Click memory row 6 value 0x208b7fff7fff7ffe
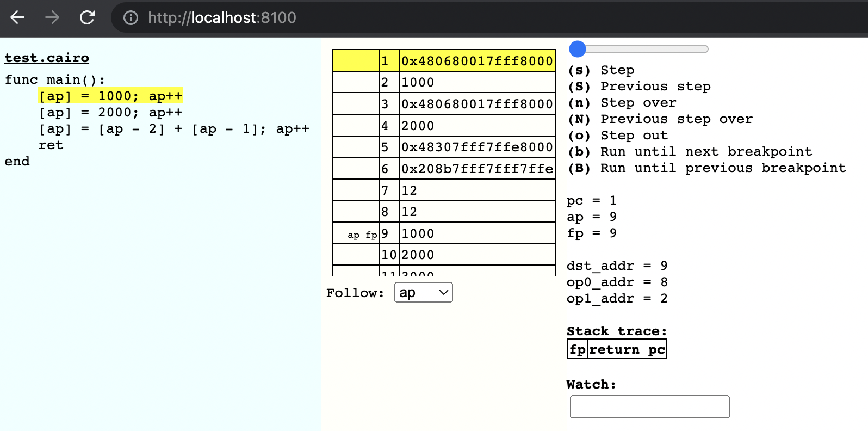 pyautogui.click(x=477, y=169)
